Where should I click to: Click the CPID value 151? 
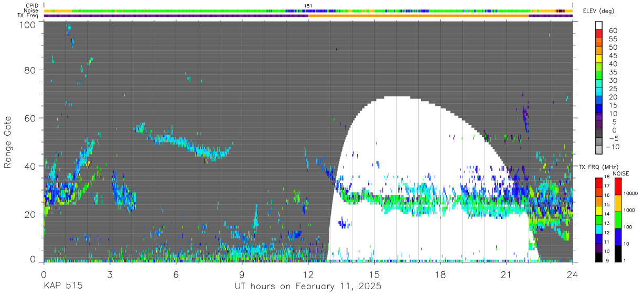(x=308, y=6)
